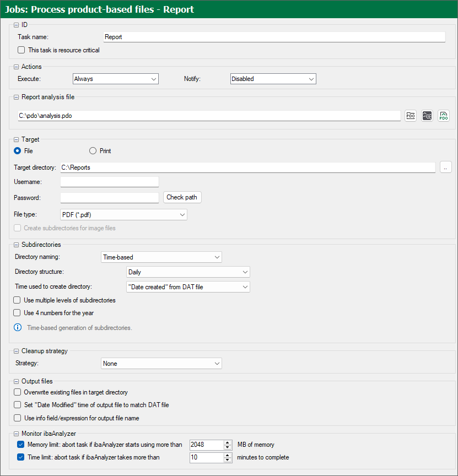Viewport: 458px width, 476px height.
Task: Click the info icon about time-based subdirectories
Action: pos(18,327)
